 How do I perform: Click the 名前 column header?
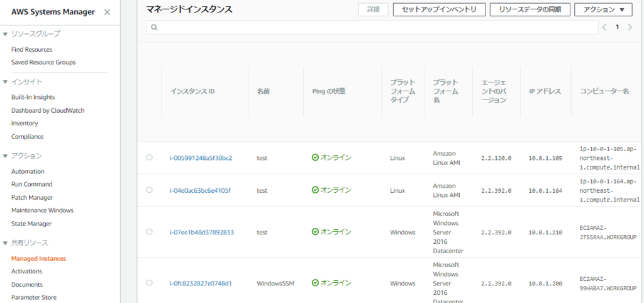coord(264,91)
